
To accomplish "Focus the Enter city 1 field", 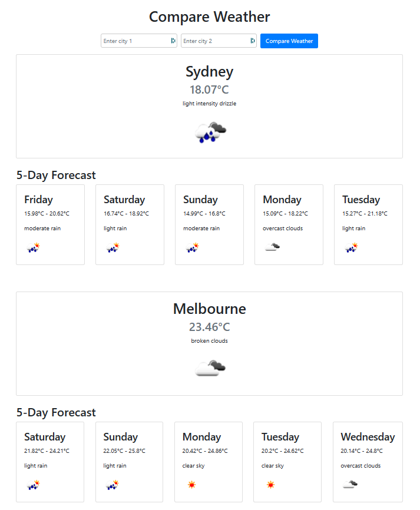I will coord(135,41).
